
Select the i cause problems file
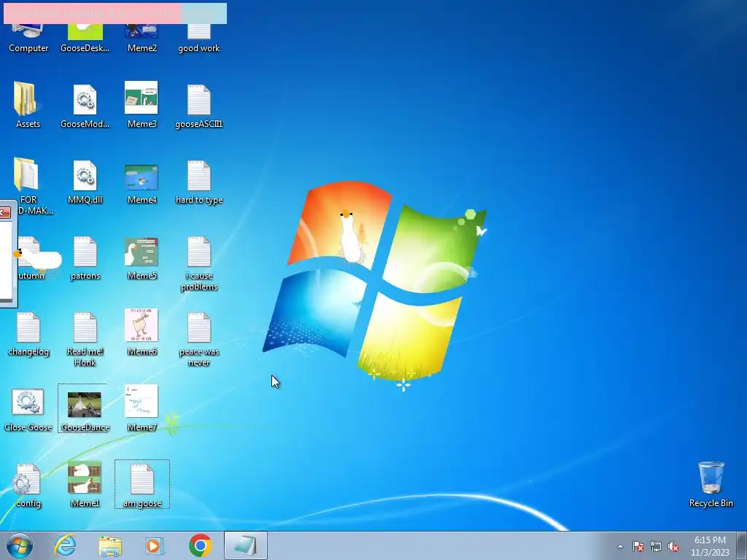point(198,262)
